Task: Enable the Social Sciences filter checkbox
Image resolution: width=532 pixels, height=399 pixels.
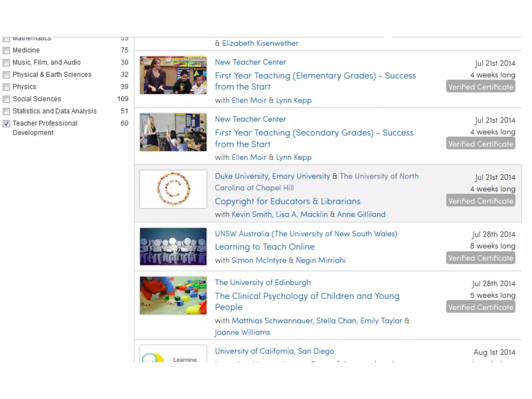Action: 6,99
